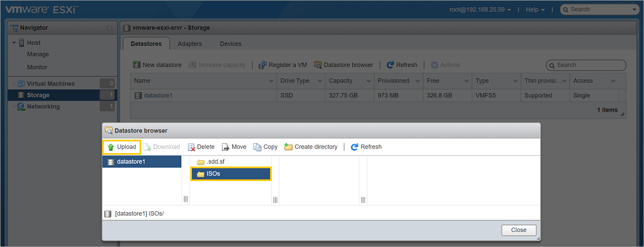
Task: Click the 326.8 GB free cell
Action: [447, 96]
